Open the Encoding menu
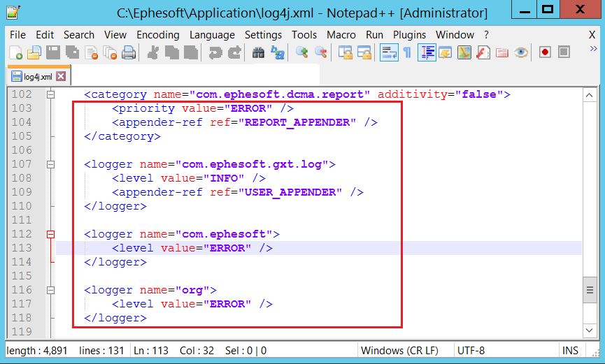This screenshot has width=605, height=364. [158, 35]
